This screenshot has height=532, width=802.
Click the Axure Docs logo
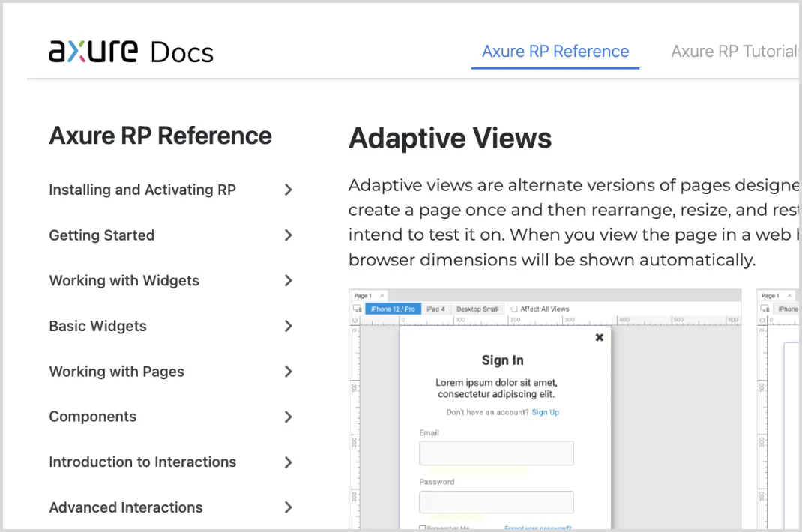click(131, 52)
